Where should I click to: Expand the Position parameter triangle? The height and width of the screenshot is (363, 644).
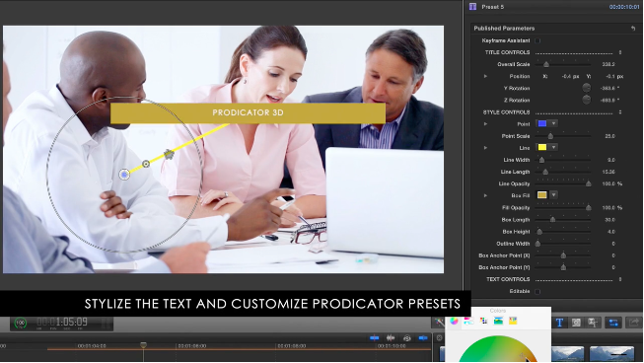coord(485,76)
